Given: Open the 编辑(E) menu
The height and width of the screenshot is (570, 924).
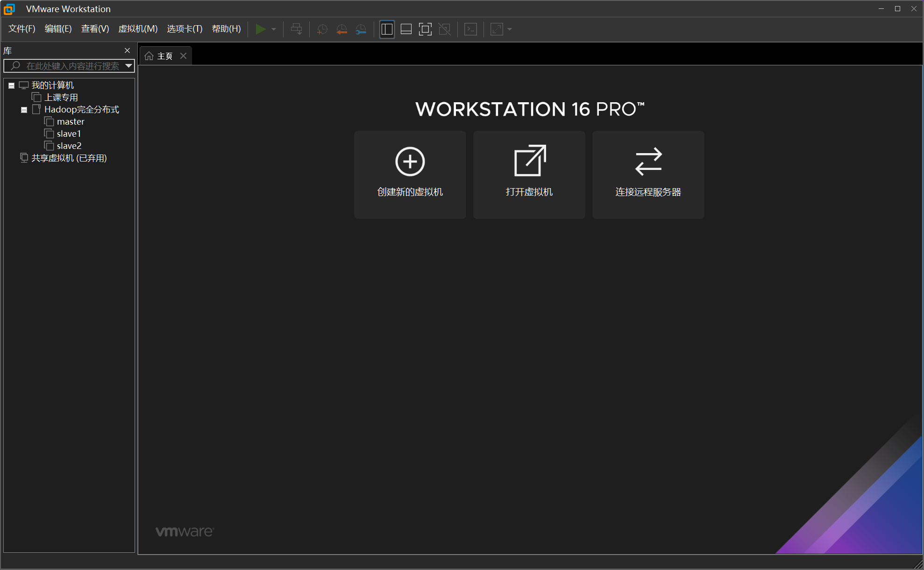Looking at the screenshot, I should tap(58, 29).
